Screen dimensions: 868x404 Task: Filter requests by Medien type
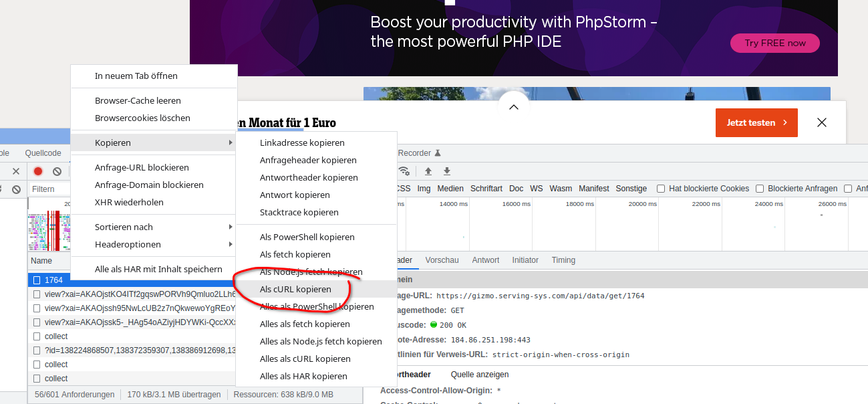pyautogui.click(x=450, y=189)
